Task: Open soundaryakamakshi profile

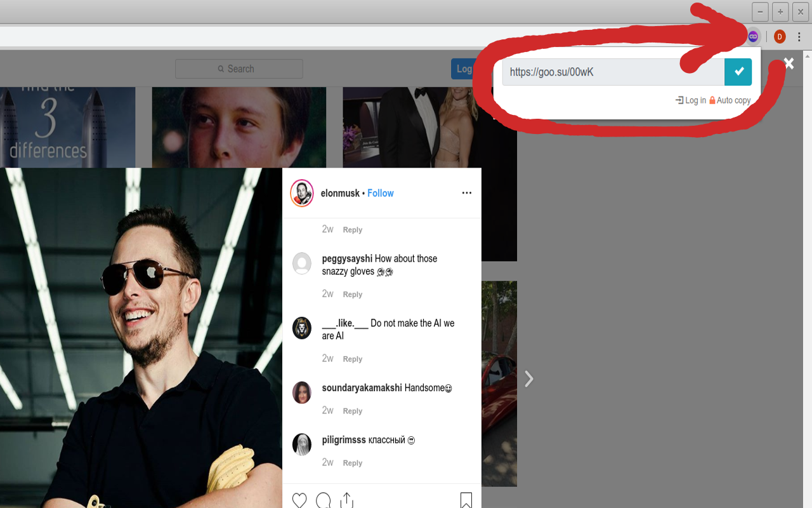Action: coord(362,388)
